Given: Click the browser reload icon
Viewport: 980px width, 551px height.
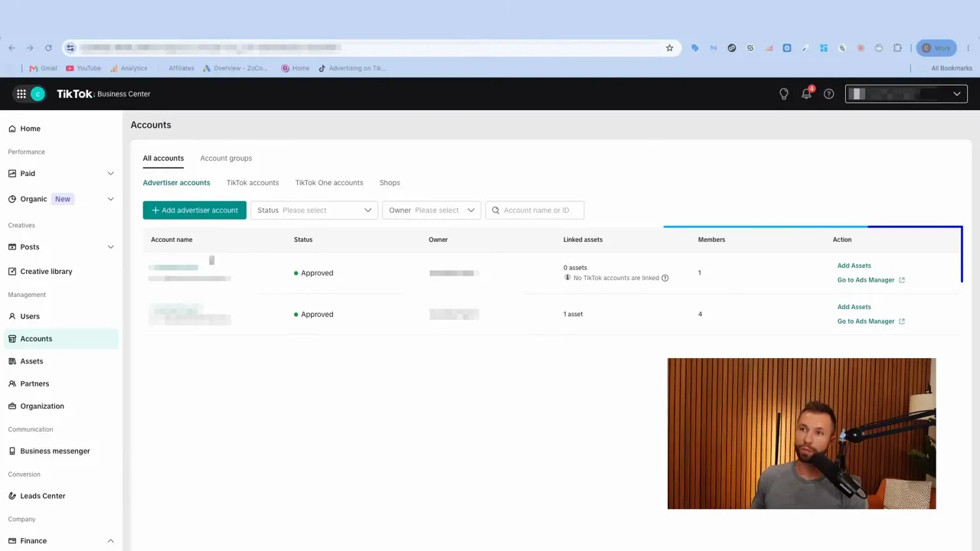Looking at the screenshot, I should pyautogui.click(x=48, y=48).
